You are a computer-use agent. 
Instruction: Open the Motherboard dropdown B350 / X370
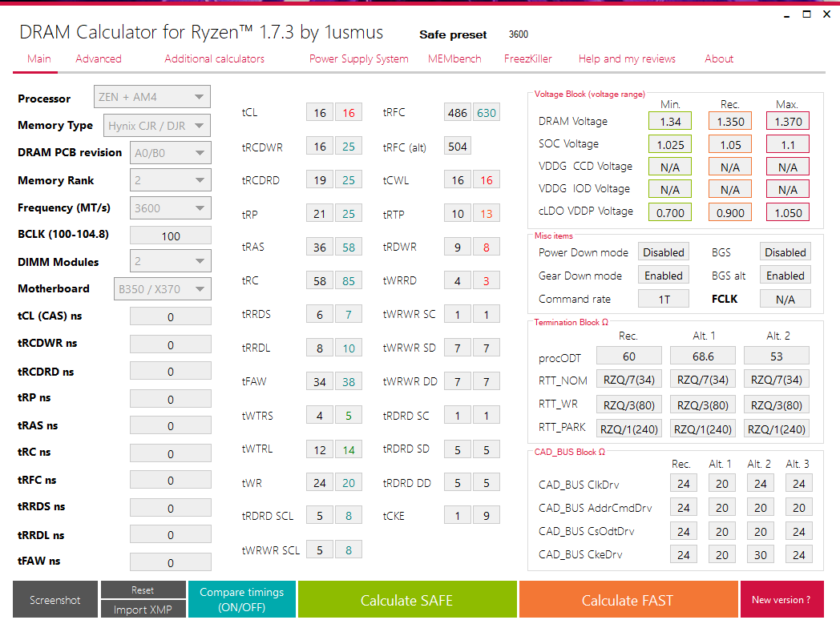point(163,289)
